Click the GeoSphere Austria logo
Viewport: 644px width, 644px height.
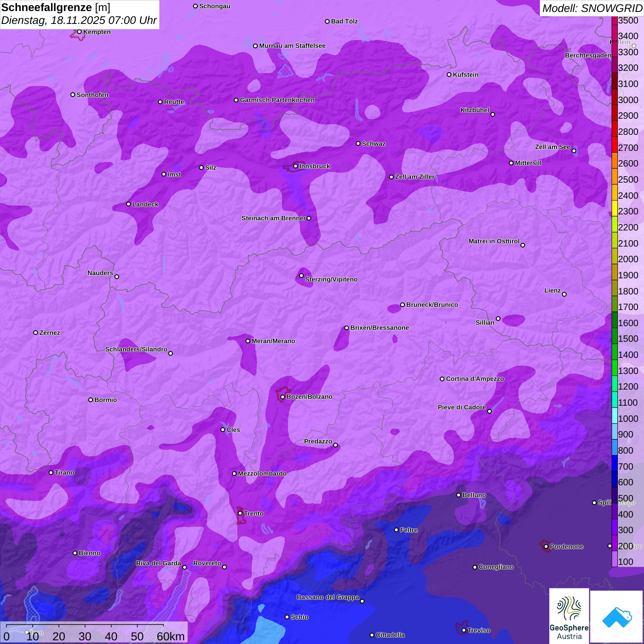569,616
